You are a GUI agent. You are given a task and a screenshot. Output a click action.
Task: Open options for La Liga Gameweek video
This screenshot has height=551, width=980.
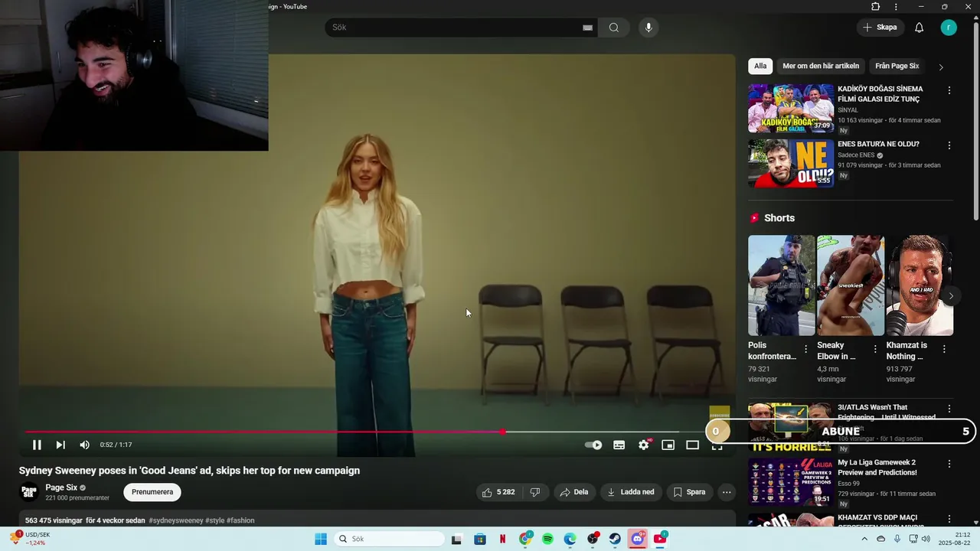pyautogui.click(x=949, y=464)
